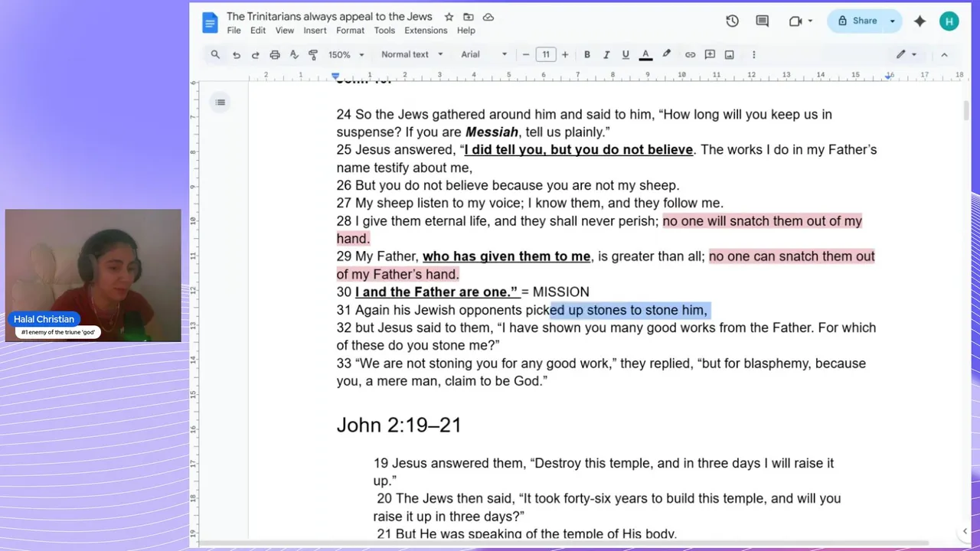Undo the last action

236,54
